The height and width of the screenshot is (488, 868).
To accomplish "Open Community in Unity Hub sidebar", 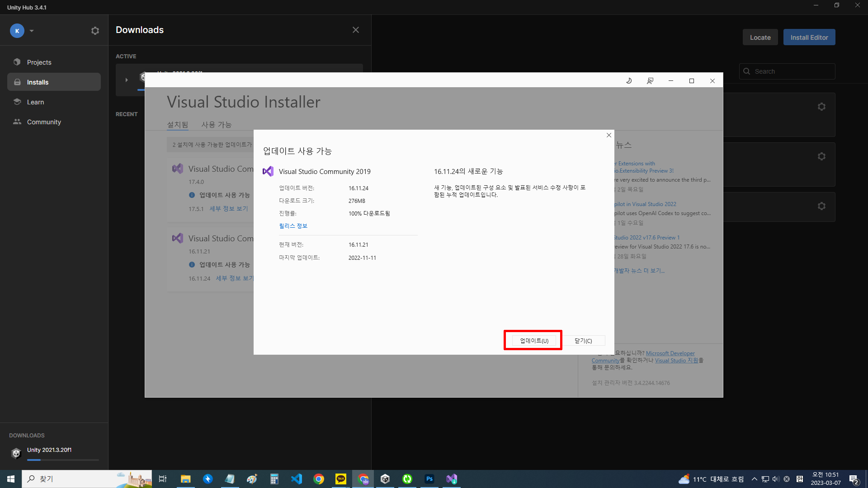I will coord(54,122).
